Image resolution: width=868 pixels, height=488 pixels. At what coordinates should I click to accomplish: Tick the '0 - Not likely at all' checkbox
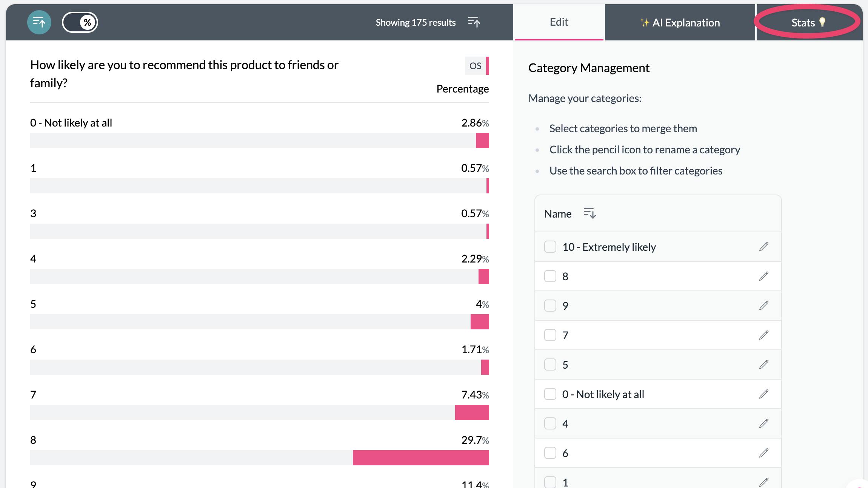point(550,394)
